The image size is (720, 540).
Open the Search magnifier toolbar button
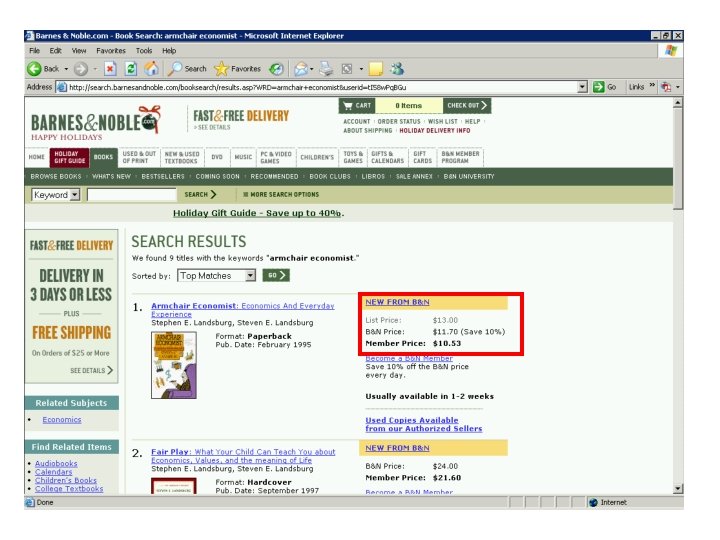[187, 69]
